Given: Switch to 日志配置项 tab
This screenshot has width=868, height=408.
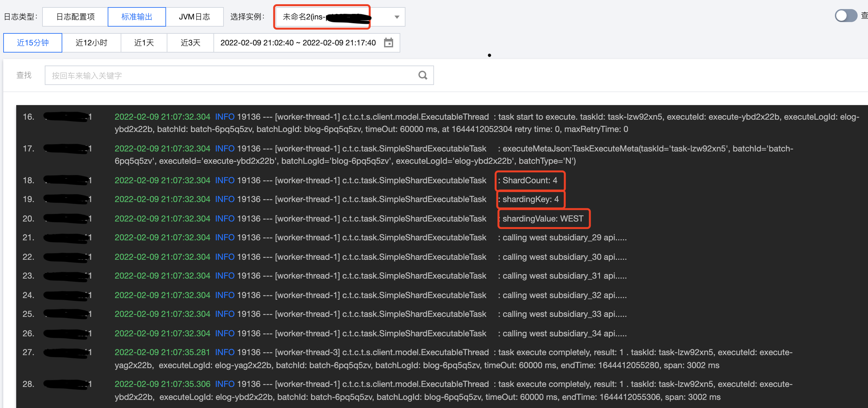Looking at the screenshot, I should pyautogui.click(x=75, y=17).
